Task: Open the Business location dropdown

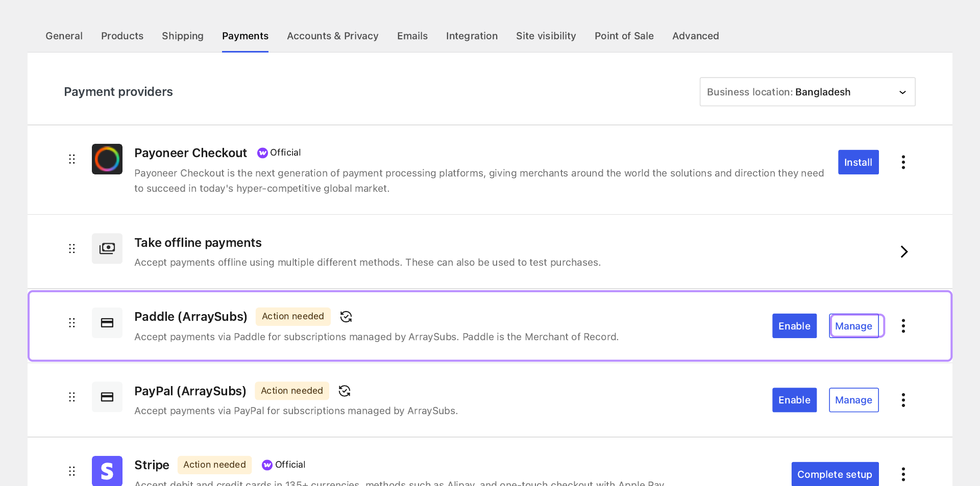Action: pyautogui.click(x=807, y=92)
